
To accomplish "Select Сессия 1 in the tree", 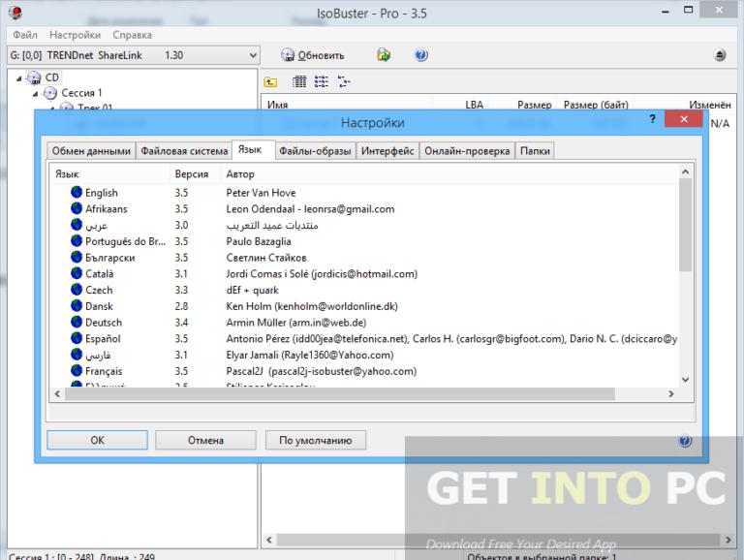I will (81, 93).
